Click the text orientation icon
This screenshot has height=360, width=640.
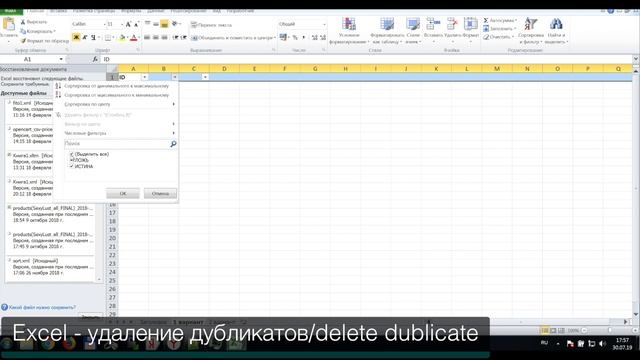[175, 24]
